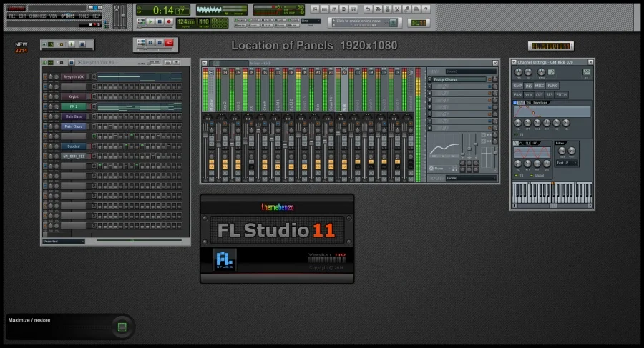Click the piano keyboard scrollbar in Channel settings
The image size is (644, 348).
[552, 206]
